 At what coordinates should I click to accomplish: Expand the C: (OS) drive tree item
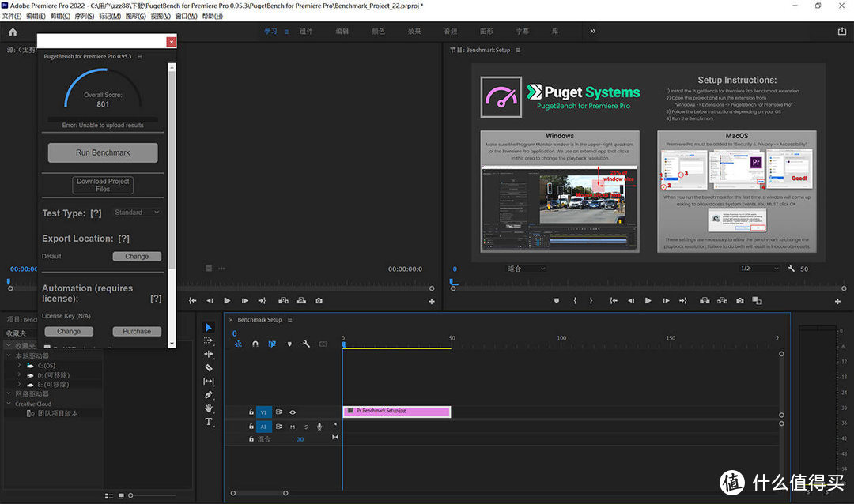pyautogui.click(x=20, y=366)
